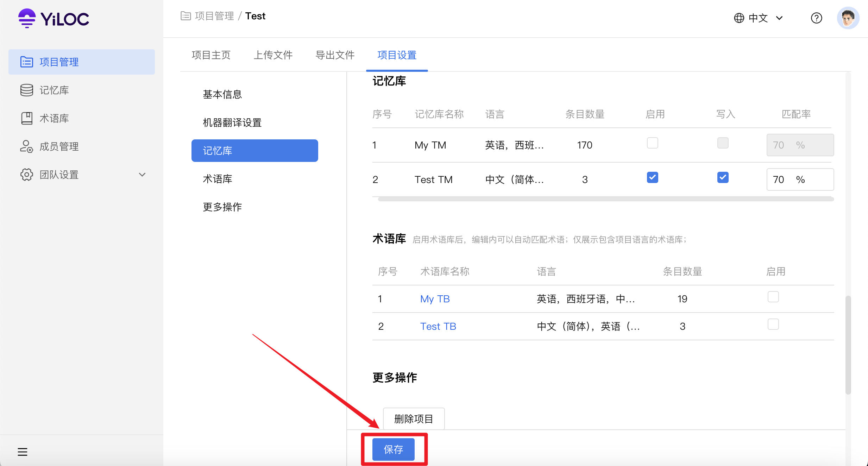The image size is (868, 466).
Task: Open the 中文 language dropdown
Action: coord(759,18)
